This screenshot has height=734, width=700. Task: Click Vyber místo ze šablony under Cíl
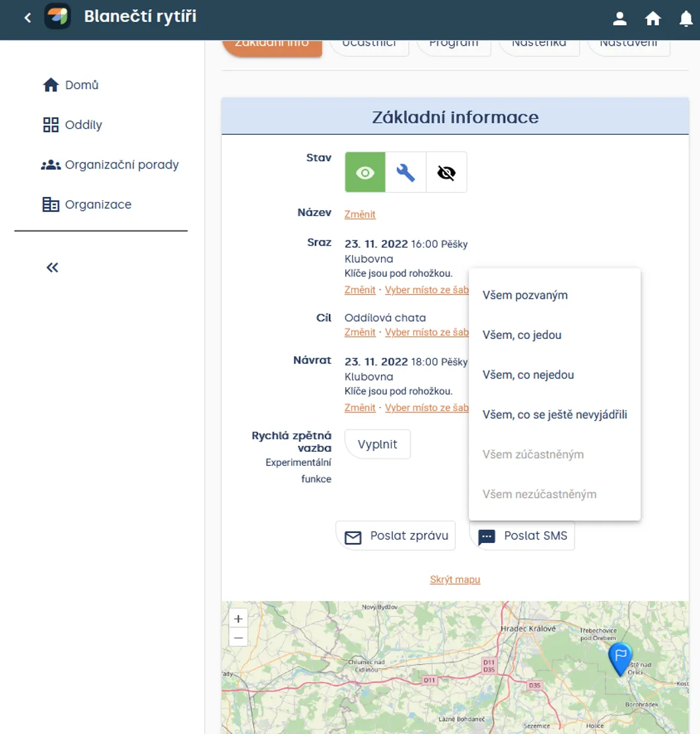pos(427,332)
